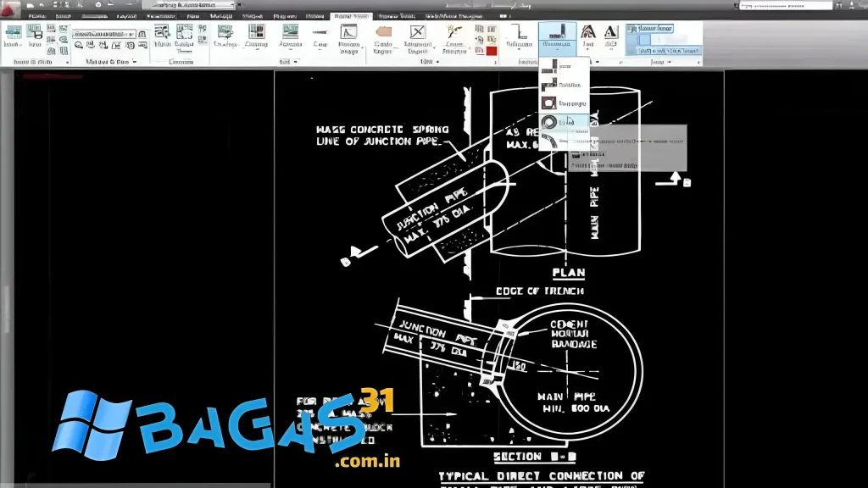Select the Crop tool in the ribbon
868x488 pixels.
pos(320,36)
